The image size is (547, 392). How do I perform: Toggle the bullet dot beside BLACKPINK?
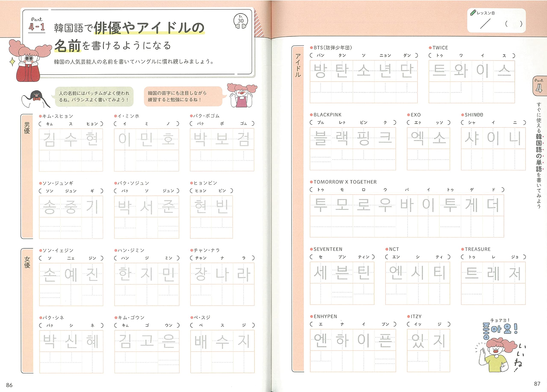coord(311,115)
